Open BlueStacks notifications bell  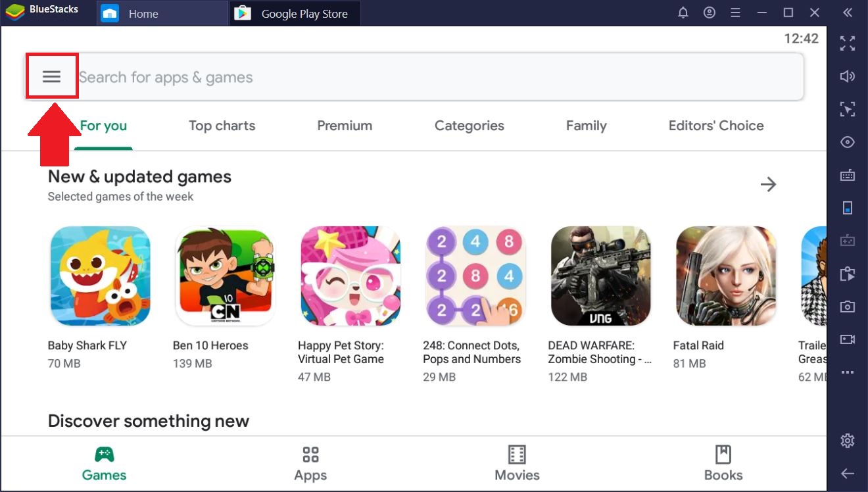pyautogui.click(x=683, y=12)
